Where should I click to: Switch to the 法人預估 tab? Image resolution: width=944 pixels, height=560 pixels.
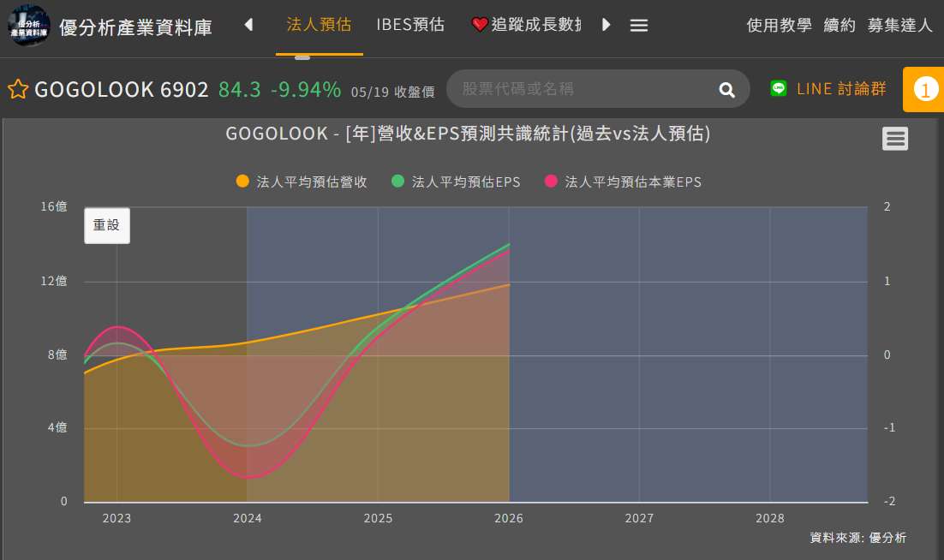coord(319,25)
